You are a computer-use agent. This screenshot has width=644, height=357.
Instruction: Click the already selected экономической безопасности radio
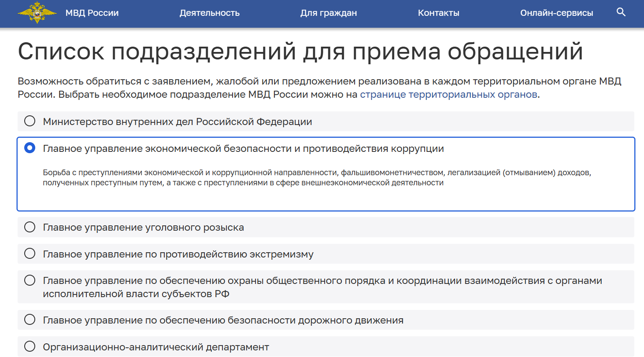[x=30, y=148]
